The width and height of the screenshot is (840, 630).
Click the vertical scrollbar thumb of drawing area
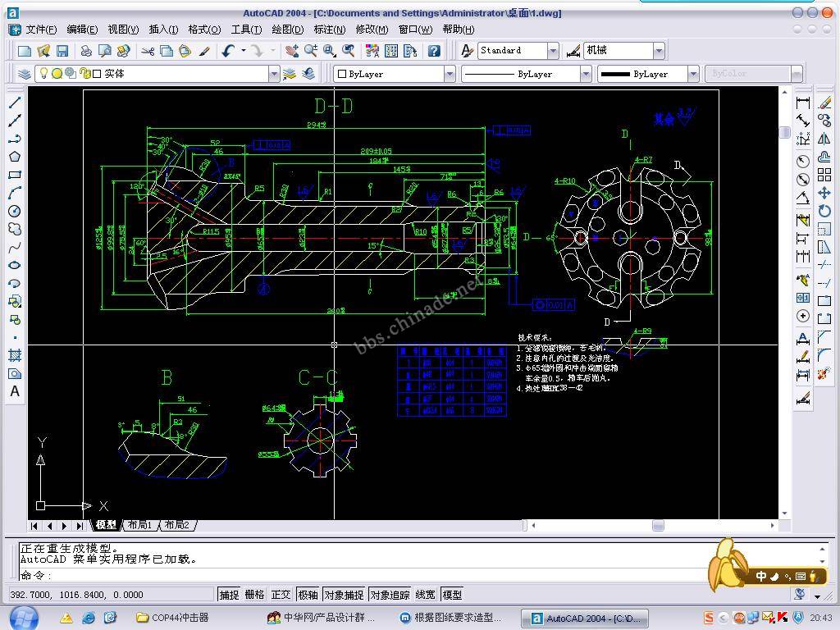coord(785,132)
